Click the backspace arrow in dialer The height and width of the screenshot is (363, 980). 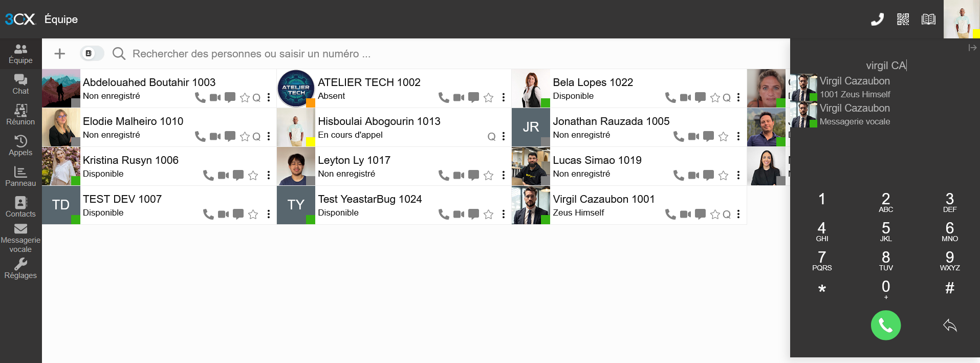point(950,325)
